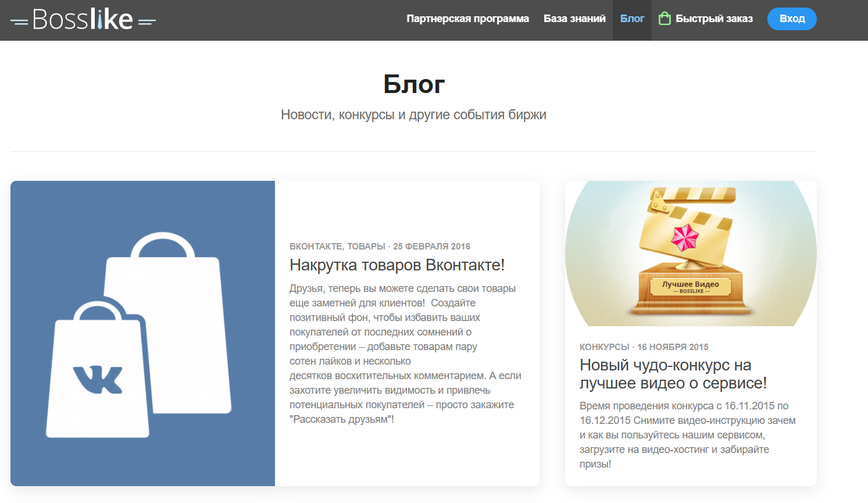868x503 pixels.
Task: Filter by the "ТОВАРЫ" category tag
Action: click(366, 247)
